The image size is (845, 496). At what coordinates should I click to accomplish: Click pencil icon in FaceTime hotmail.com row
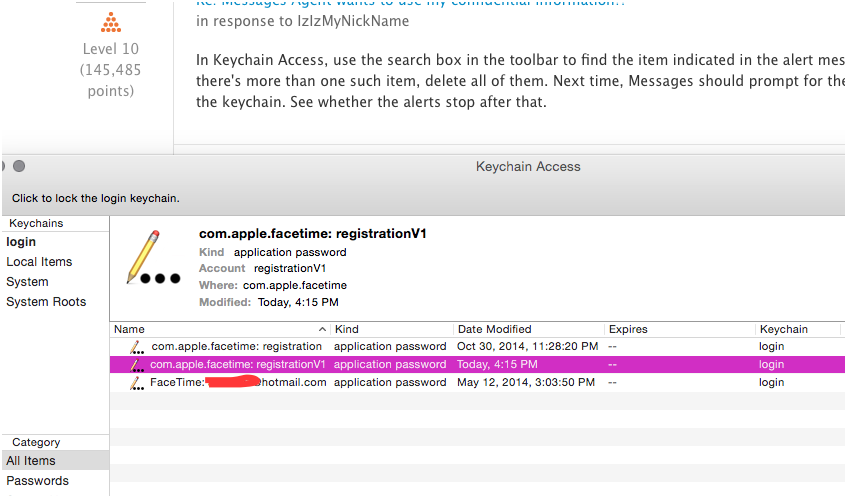(137, 383)
